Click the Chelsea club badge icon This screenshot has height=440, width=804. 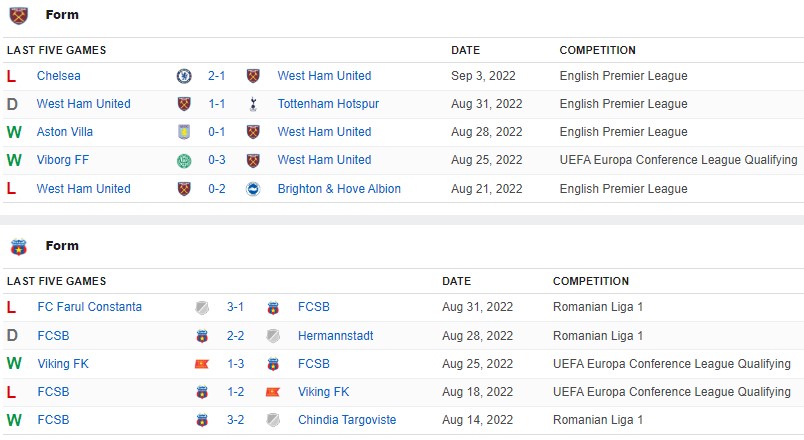184,76
